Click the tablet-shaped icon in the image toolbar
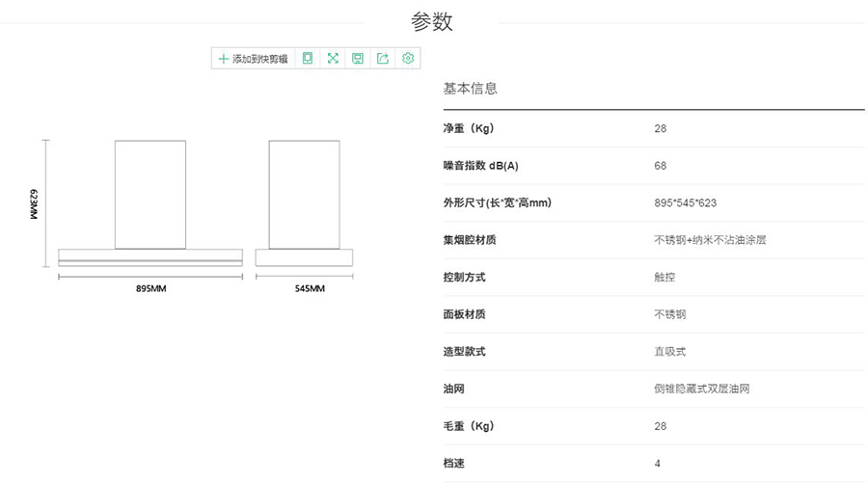The image size is (868, 483). point(308,59)
